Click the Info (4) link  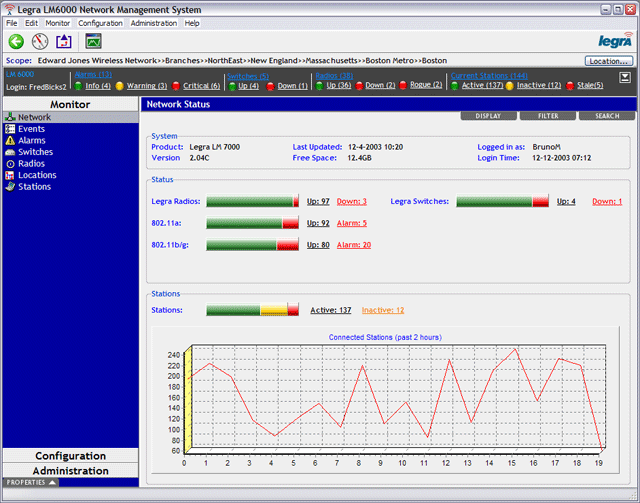[98, 86]
